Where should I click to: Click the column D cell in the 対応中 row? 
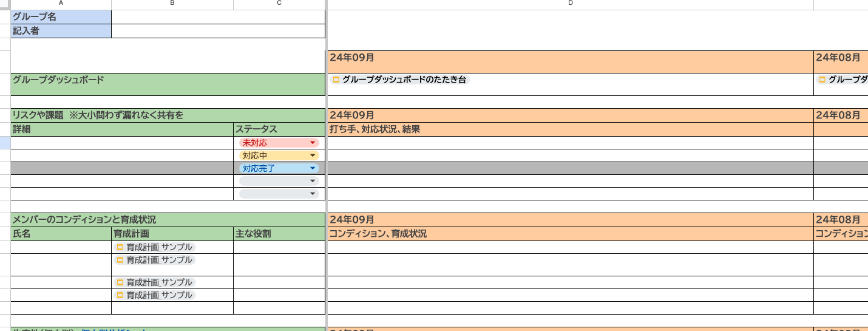571,155
